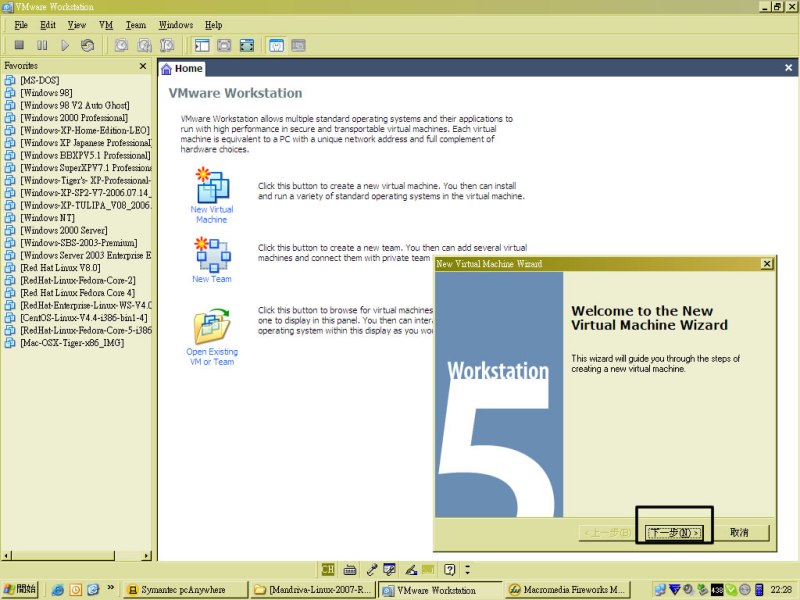This screenshot has height=600, width=800.
Task: Click the Summary View toolbar icon
Action: click(276, 45)
